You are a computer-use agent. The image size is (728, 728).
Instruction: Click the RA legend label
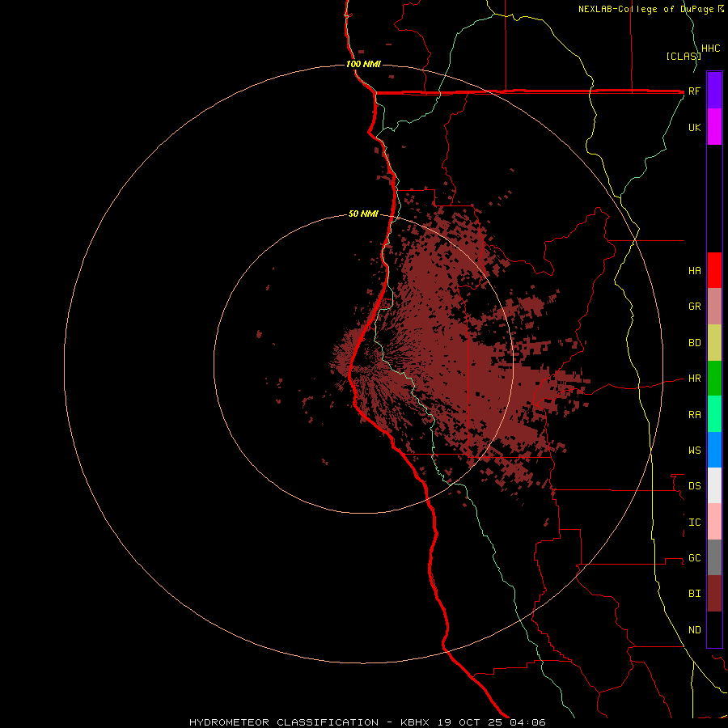(694, 415)
